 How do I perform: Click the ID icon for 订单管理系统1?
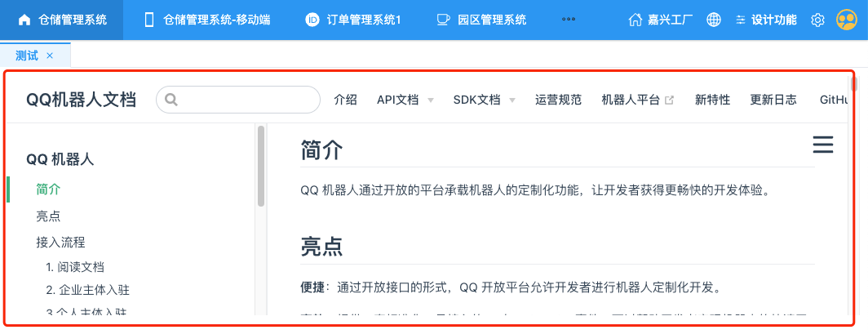(x=312, y=20)
